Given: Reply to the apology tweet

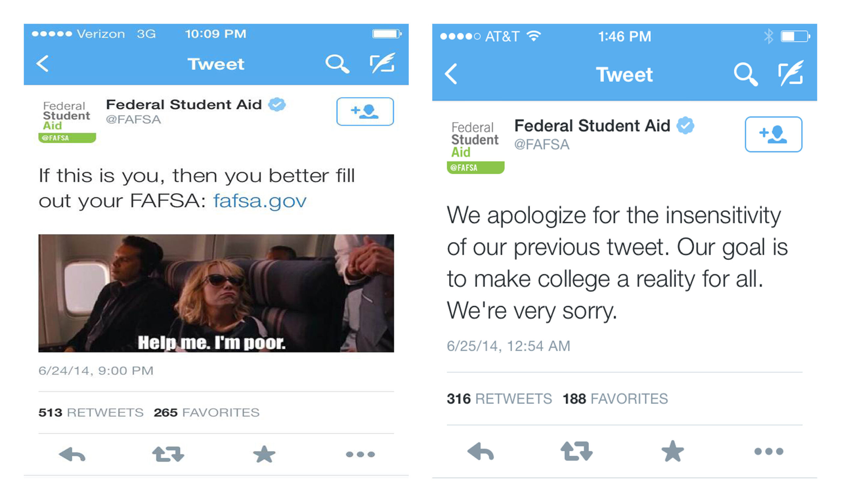Looking at the screenshot, I should point(480,451).
